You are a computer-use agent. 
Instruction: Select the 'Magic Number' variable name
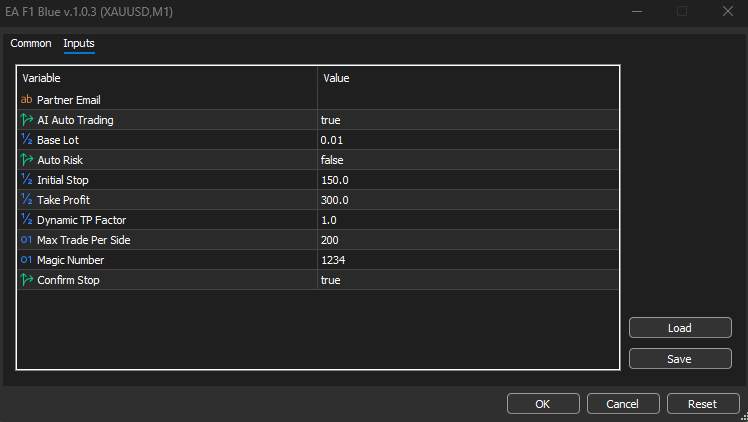pyautogui.click(x=70, y=260)
